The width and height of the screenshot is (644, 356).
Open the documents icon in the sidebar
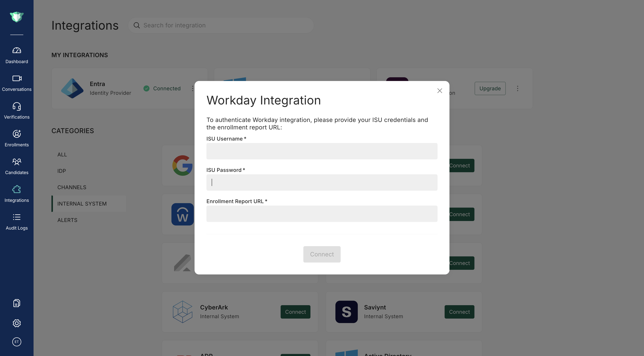[17, 303]
